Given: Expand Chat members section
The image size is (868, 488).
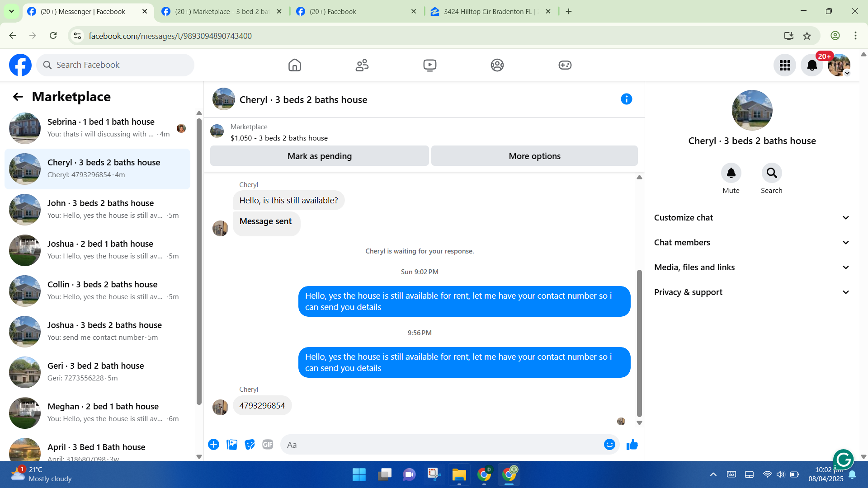Looking at the screenshot, I should pos(752,243).
